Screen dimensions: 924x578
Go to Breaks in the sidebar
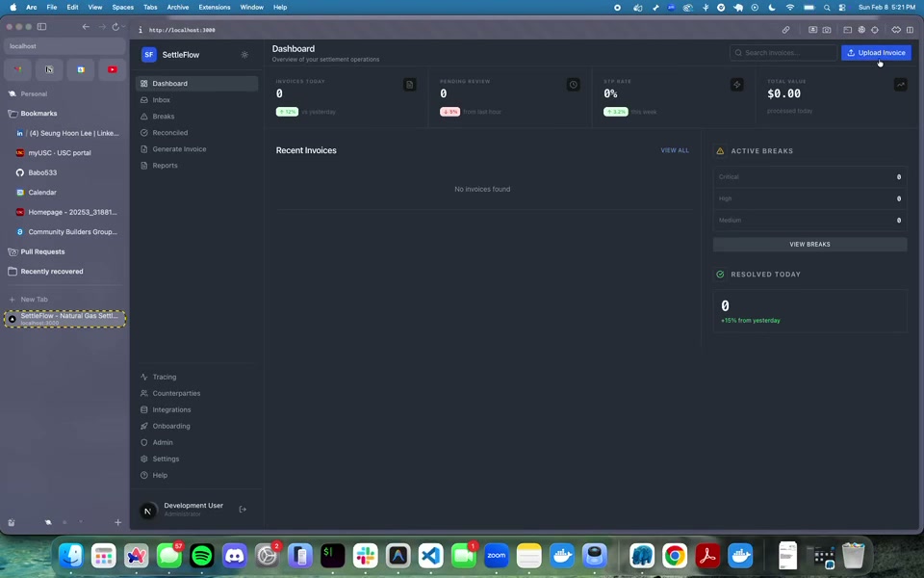[x=163, y=117]
